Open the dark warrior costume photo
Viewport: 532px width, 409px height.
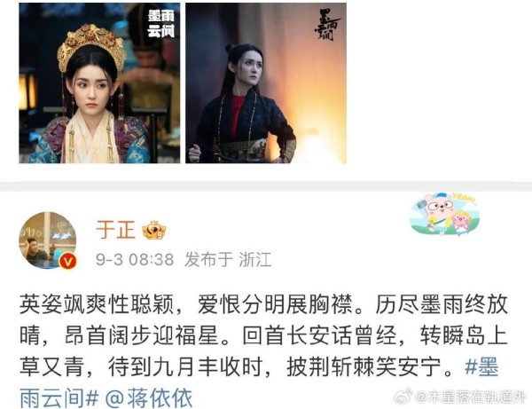(266, 83)
